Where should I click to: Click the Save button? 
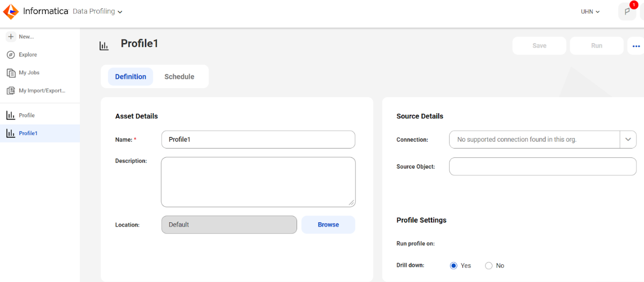click(539, 46)
